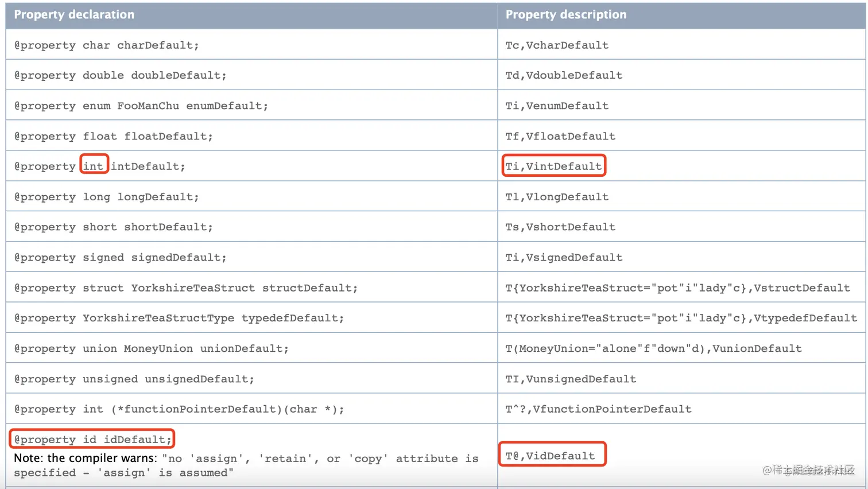Screen dimensions: 868x489
Task: Click "@property int intDefault;" declaration
Action: click(100, 166)
